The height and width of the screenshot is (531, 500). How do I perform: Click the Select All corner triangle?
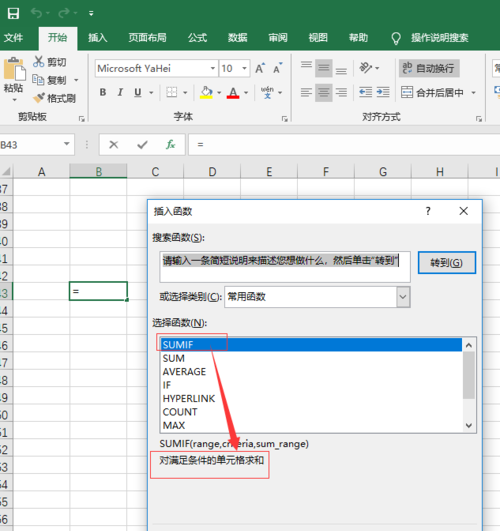[x=6, y=172]
